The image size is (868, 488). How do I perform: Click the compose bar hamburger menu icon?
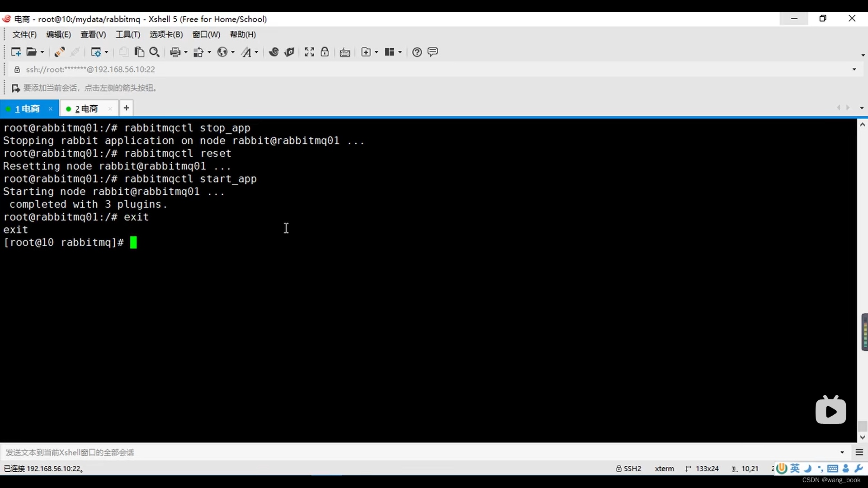(859, 452)
